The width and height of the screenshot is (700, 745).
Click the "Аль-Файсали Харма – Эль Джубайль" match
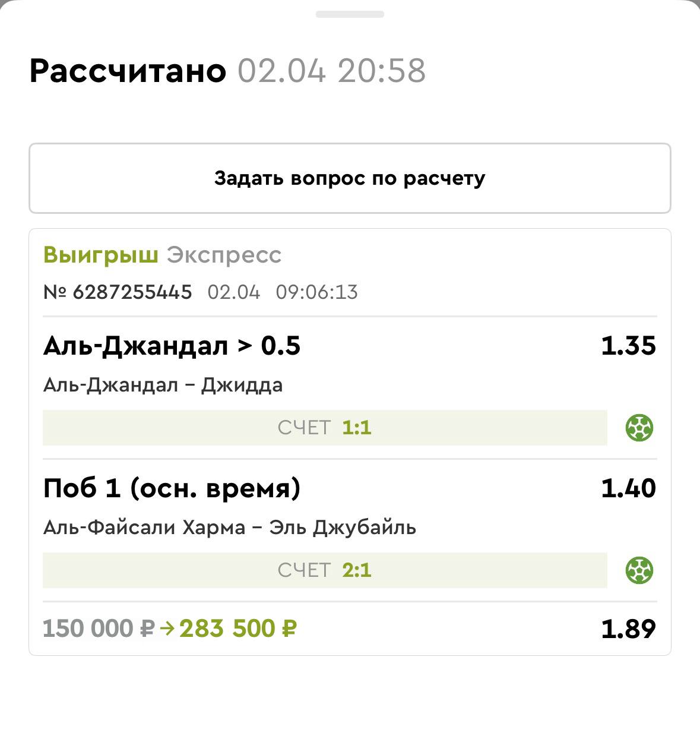pos(229,528)
